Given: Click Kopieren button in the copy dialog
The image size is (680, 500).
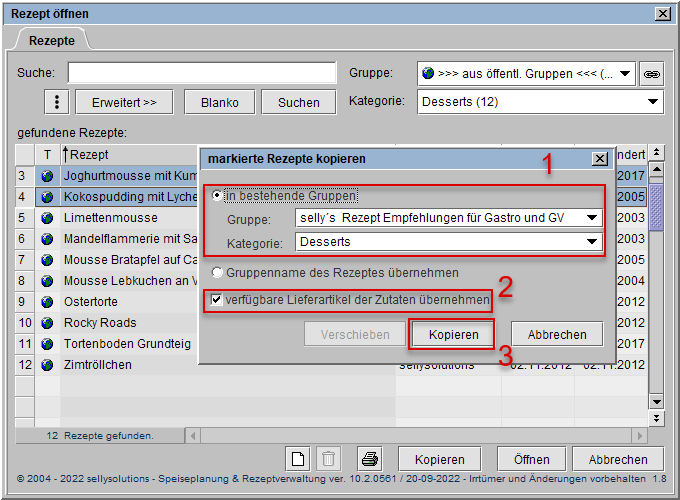Looking at the screenshot, I should pos(453,335).
